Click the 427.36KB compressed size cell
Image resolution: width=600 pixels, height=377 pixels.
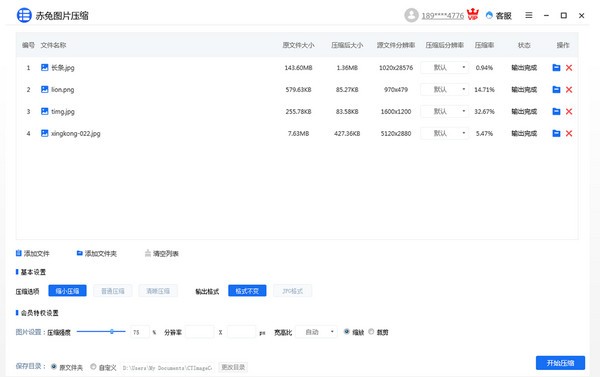(x=347, y=133)
